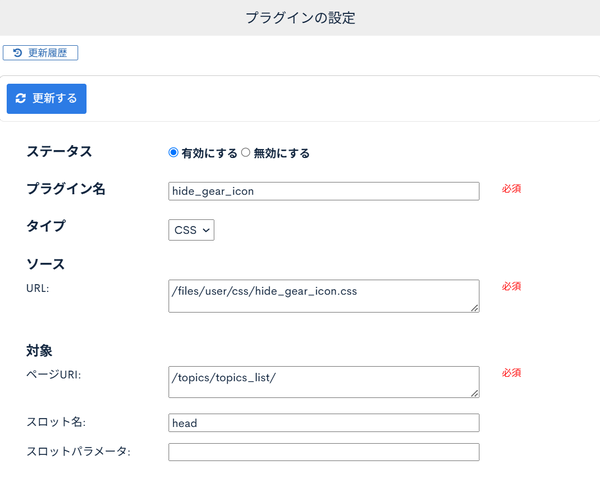The height and width of the screenshot is (480, 600).
Task: Click the resize grip of the URL textarea
Action: pos(474,308)
